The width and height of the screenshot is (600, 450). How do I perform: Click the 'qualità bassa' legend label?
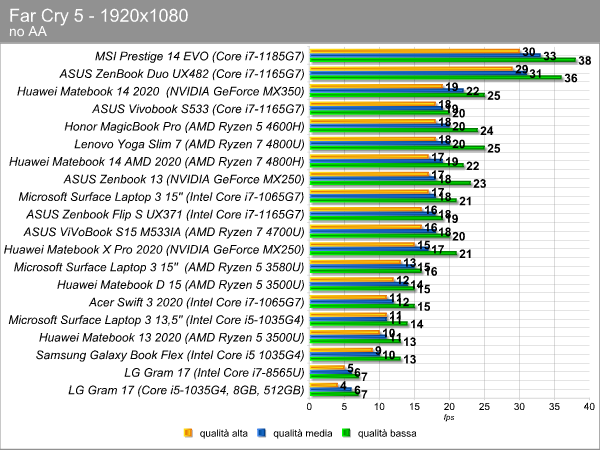[x=387, y=433]
